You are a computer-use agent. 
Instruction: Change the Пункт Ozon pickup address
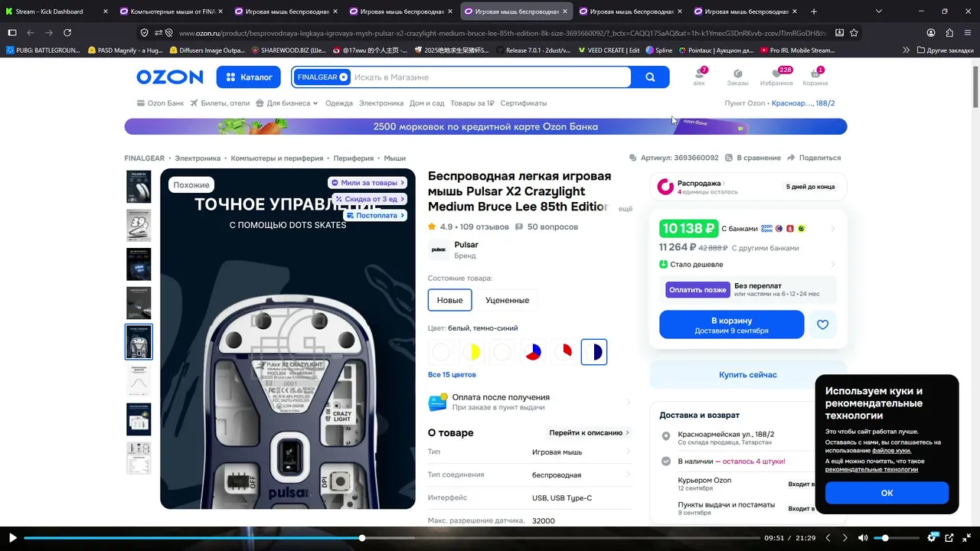[x=803, y=103]
